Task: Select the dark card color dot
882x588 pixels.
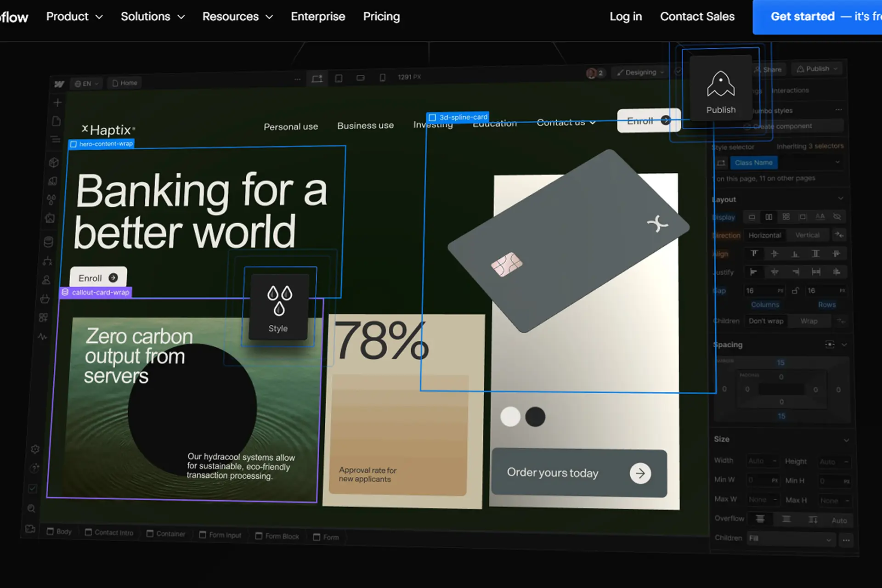Action: click(535, 417)
